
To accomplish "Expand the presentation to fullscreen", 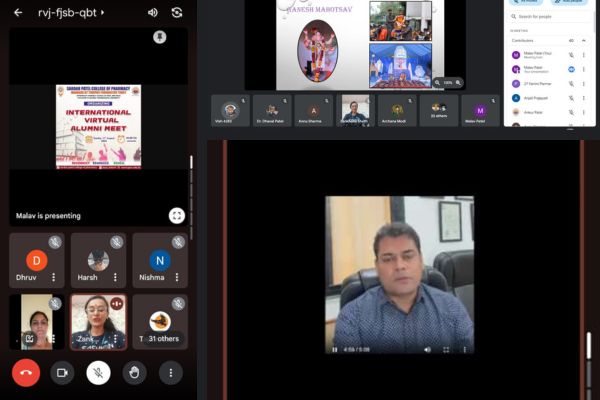I will 176,215.
